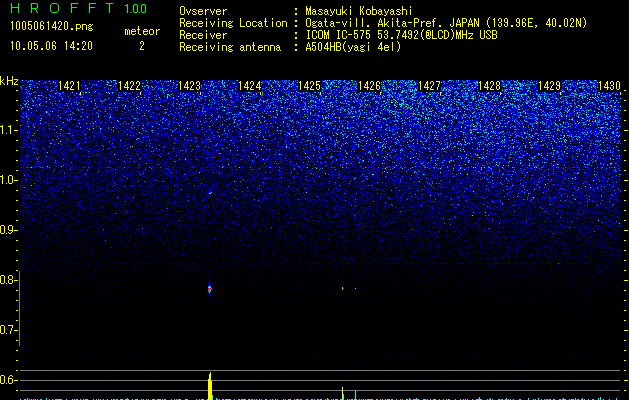
Task: Click the tall yellow signal peak bar
Action: coord(210,386)
